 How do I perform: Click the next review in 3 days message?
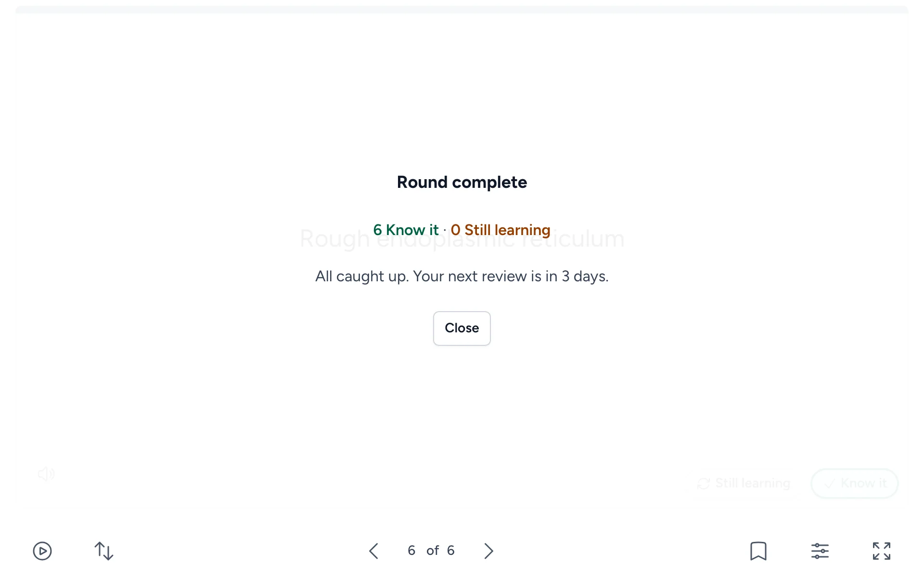[x=462, y=276]
